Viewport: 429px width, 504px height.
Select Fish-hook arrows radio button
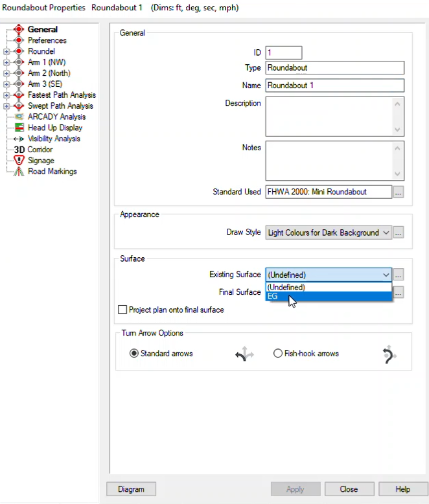tap(278, 354)
